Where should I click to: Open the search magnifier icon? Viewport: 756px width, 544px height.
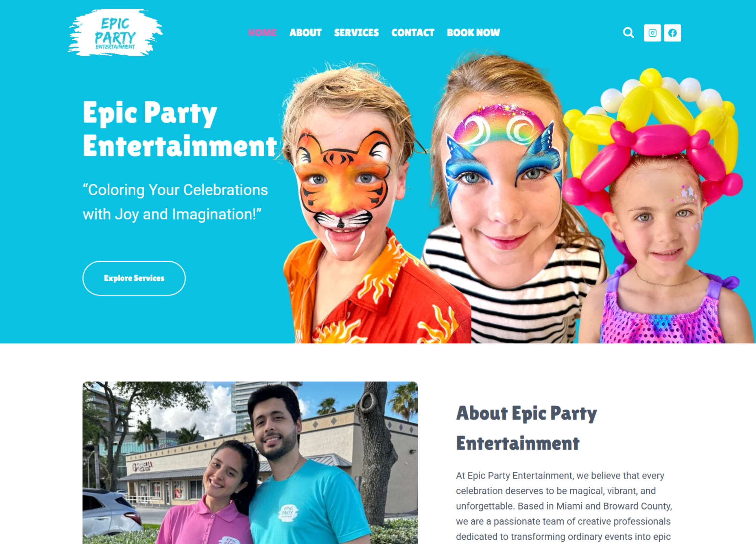[628, 33]
